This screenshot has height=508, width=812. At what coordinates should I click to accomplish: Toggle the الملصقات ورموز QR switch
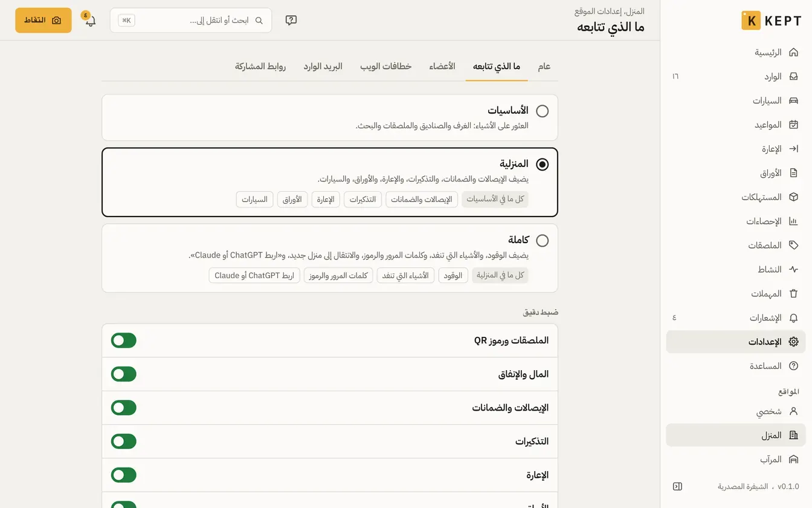[x=124, y=340]
